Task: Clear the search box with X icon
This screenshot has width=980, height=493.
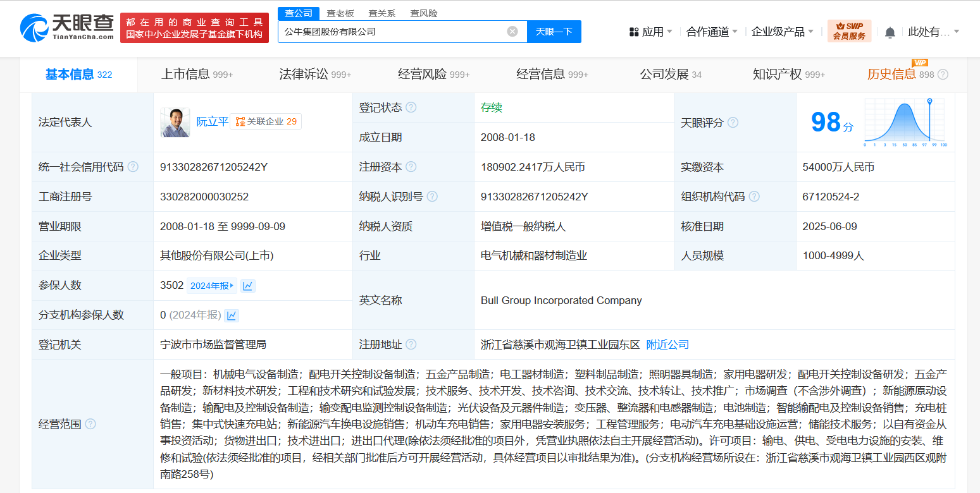Action: [512, 32]
